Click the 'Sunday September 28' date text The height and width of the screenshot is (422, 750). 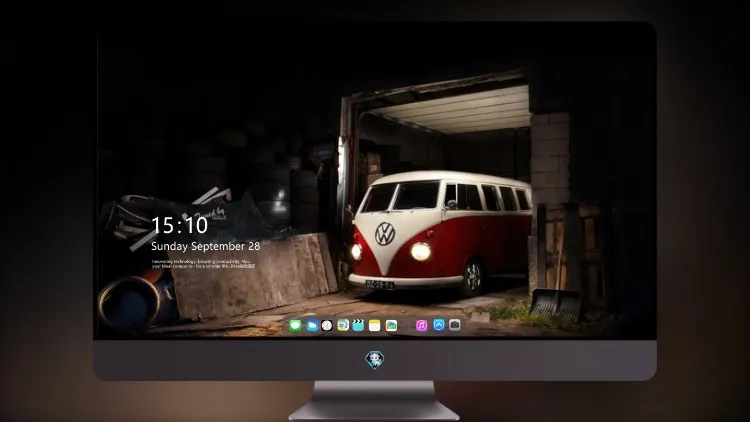tap(206, 246)
